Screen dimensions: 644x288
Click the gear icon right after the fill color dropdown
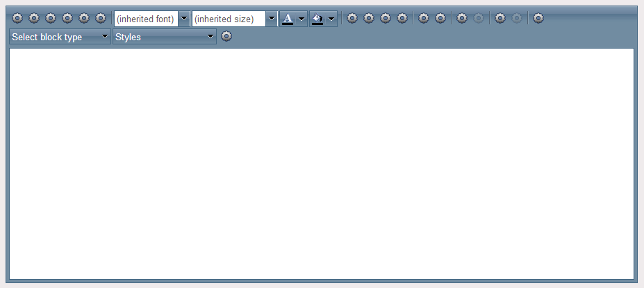352,18
